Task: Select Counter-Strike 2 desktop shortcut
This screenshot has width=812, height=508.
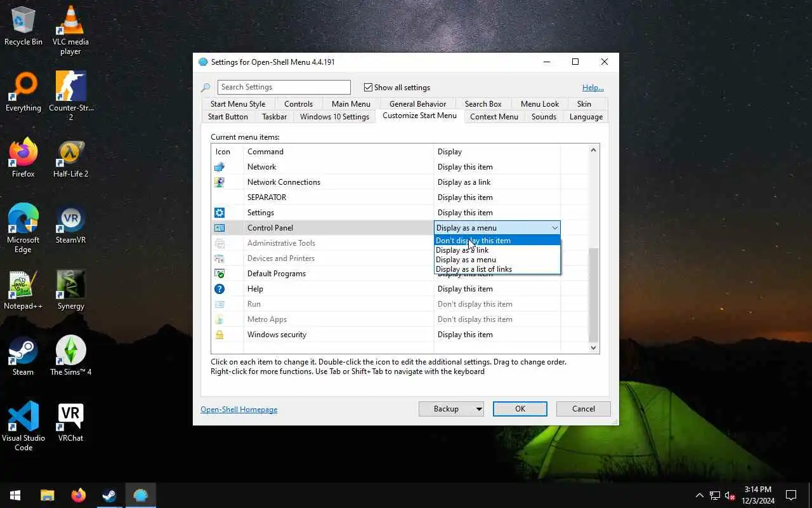Action: 70,97
